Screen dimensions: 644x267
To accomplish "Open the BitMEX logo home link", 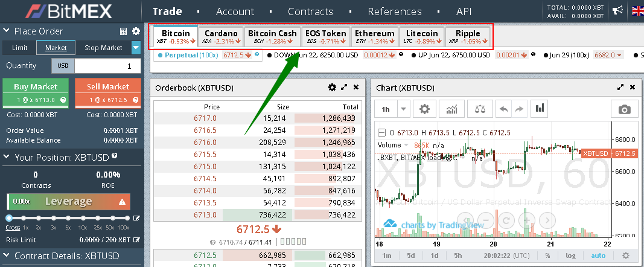I will (69, 11).
